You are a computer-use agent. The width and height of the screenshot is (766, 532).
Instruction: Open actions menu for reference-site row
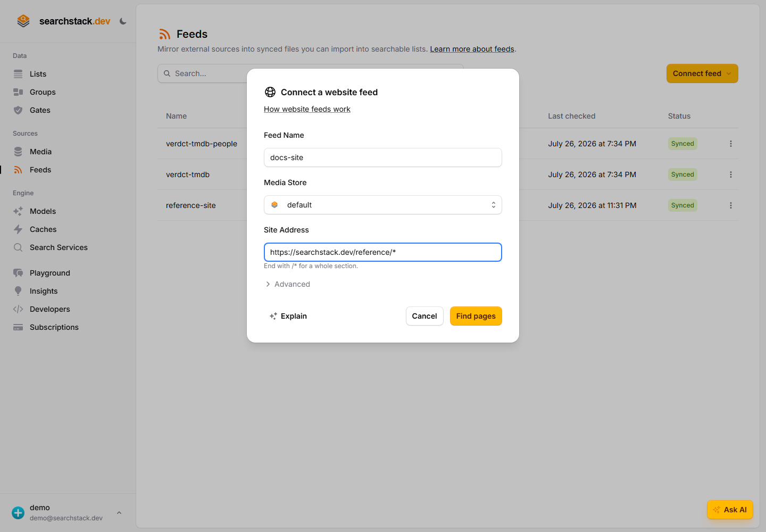click(731, 205)
